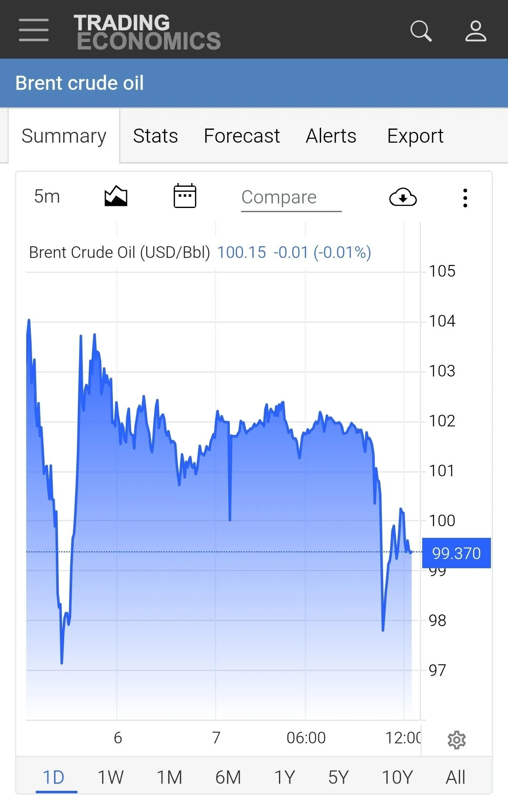Switch to the Forecast tab
This screenshot has width=508, height=812.
242,136
